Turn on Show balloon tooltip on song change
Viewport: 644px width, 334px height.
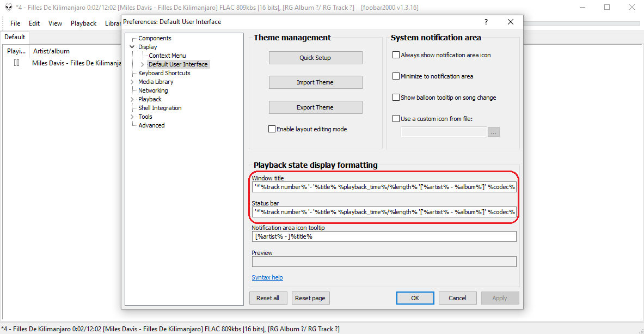pyautogui.click(x=396, y=98)
